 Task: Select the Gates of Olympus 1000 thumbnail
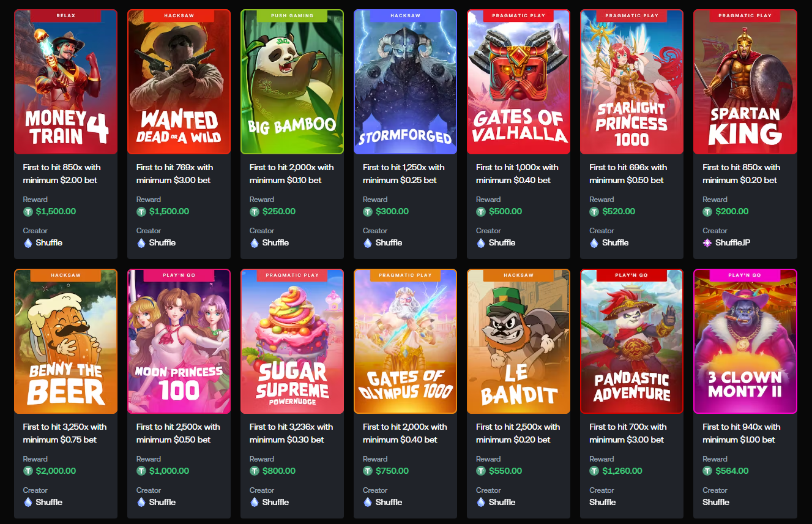click(x=405, y=341)
